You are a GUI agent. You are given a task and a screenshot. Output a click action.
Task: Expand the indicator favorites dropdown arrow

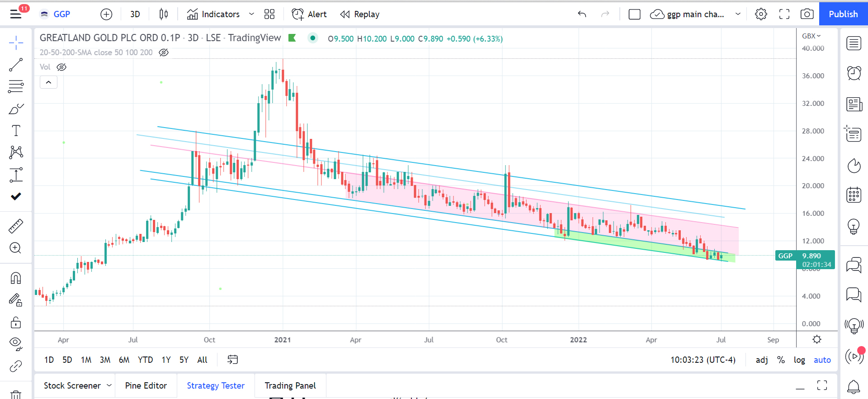251,14
